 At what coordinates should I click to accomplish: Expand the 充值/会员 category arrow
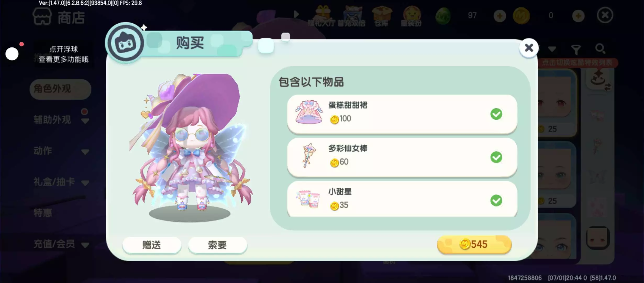[x=85, y=245]
